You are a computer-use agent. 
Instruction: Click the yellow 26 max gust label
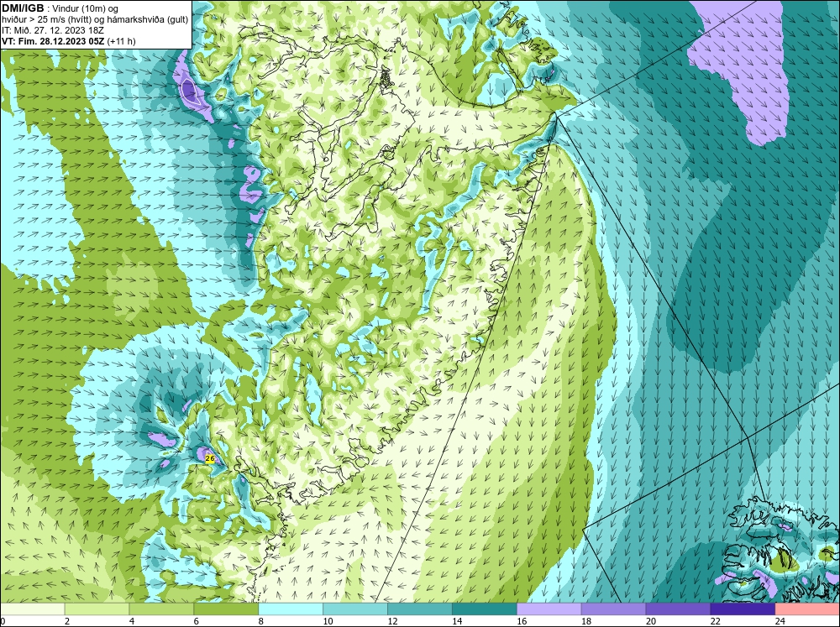(x=210, y=459)
